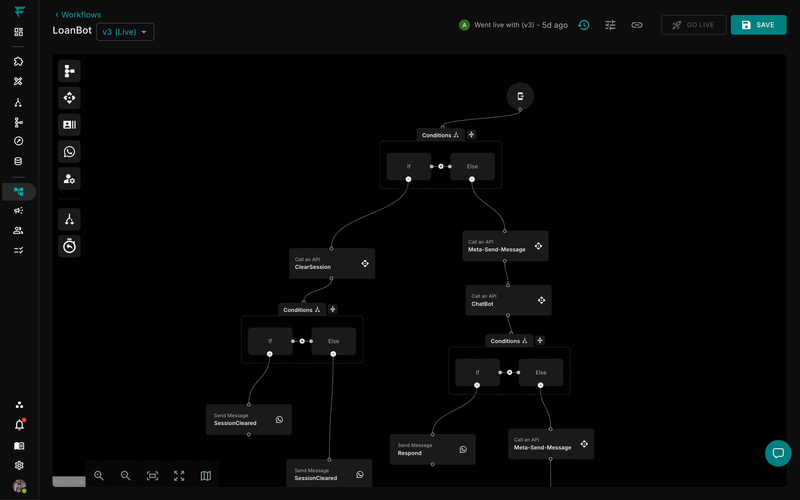Toggle the minimap with the map icon
Image resolution: width=800 pixels, height=500 pixels.
pos(206,476)
